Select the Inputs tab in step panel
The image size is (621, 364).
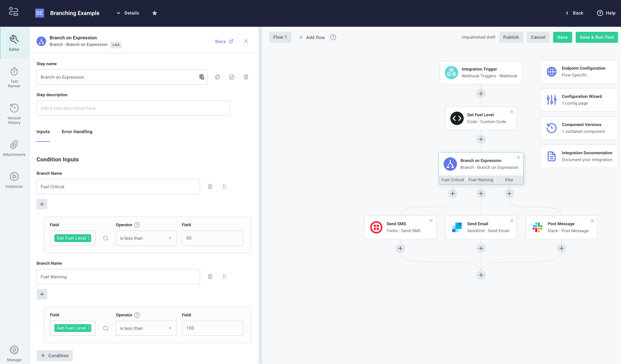click(43, 131)
